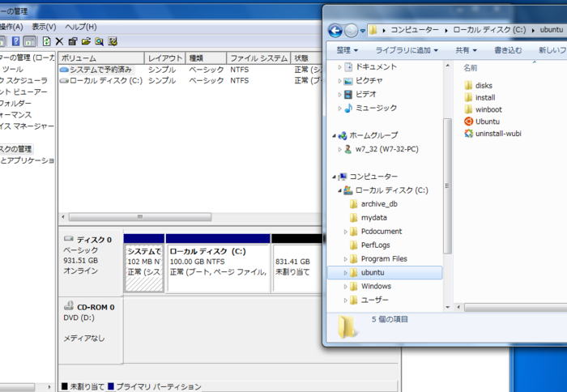Click the Explorer back arrow button
The height and width of the screenshot is (392, 567).
click(x=335, y=31)
